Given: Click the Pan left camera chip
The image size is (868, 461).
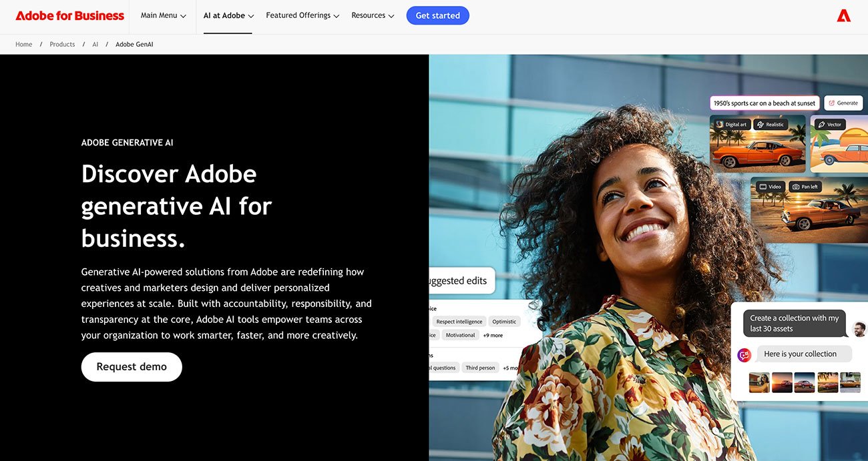Looking at the screenshot, I should (x=805, y=187).
